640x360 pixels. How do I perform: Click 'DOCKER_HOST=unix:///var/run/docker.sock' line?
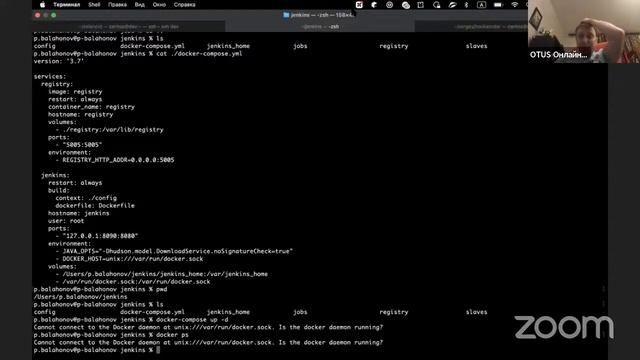[x=133, y=259]
